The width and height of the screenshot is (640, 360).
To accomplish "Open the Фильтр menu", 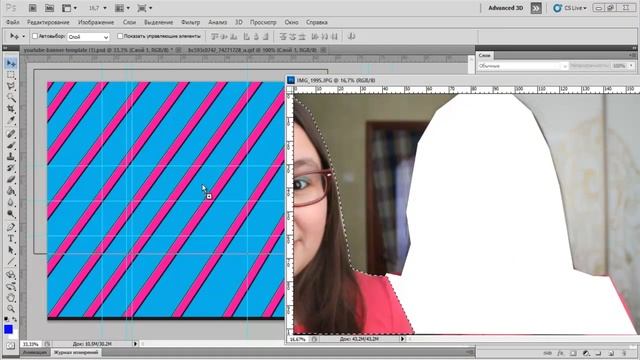I will 190,22.
